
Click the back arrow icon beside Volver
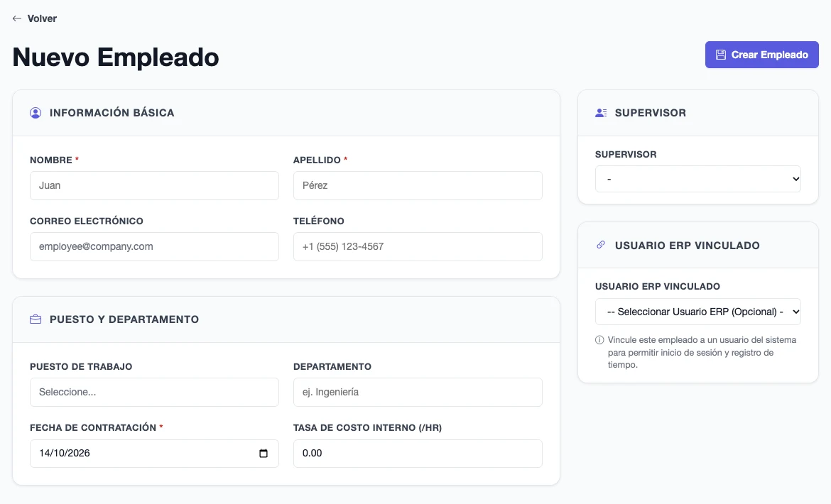[17, 18]
